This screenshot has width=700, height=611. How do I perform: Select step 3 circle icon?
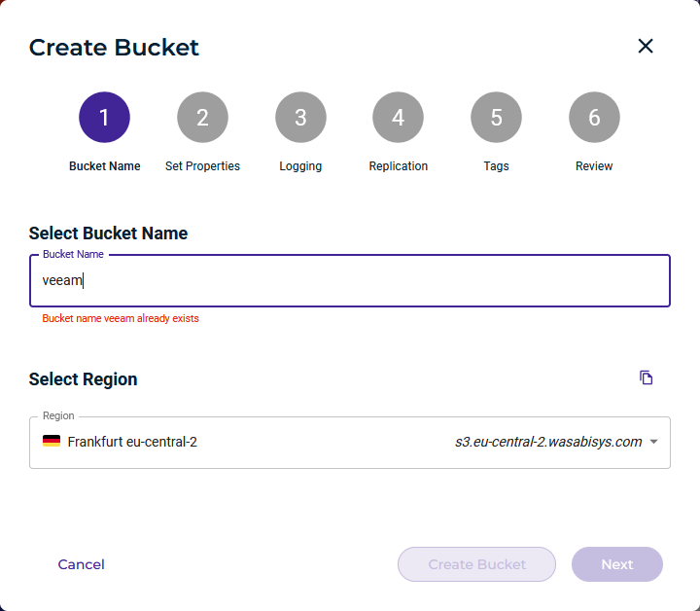300,118
